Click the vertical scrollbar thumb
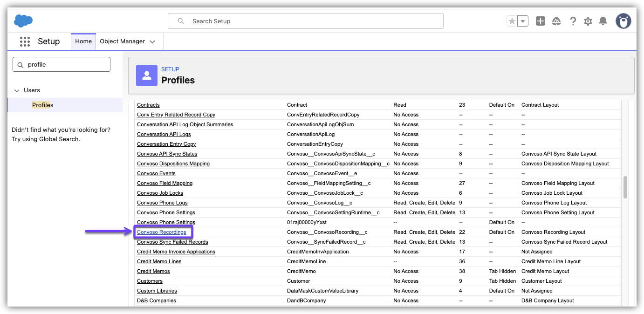The width and height of the screenshot is (644, 314). 625,187
